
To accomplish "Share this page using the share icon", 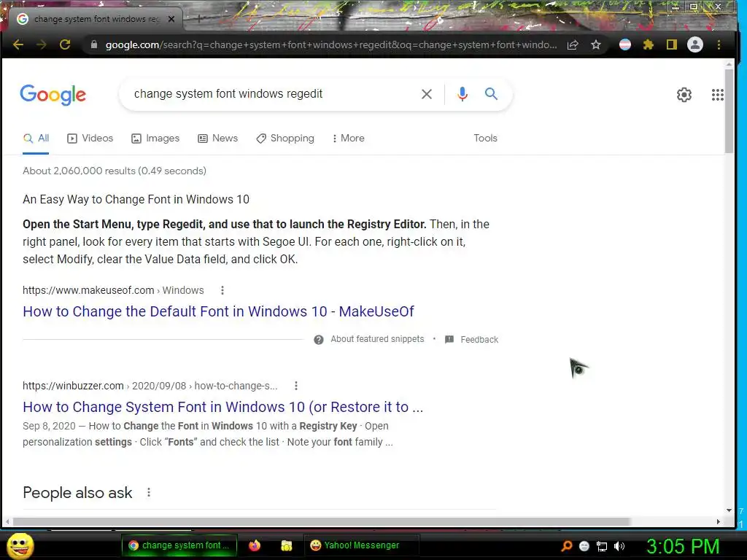I will click(x=573, y=44).
